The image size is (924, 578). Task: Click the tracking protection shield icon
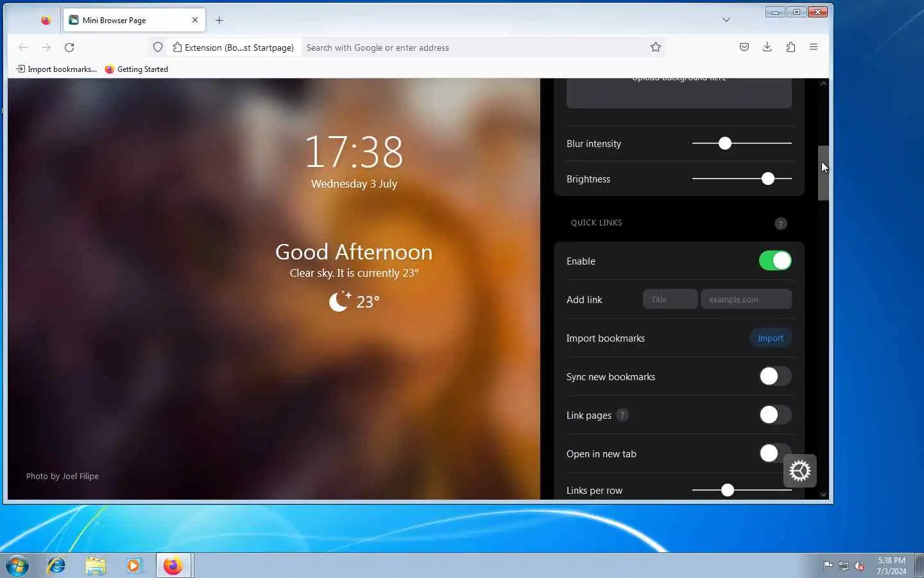[158, 47]
